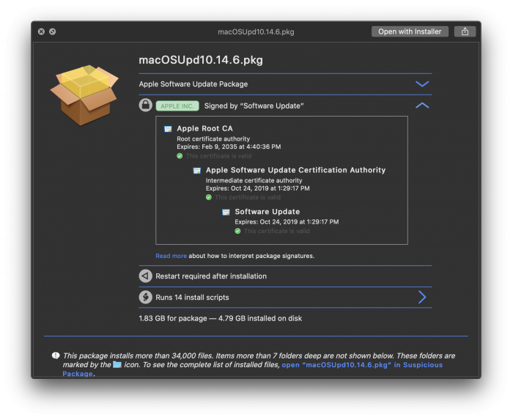Expand the Runs 14 install scripts row
Image resolution: width=513 pixels, height=420 pixels.
pyautogui.click(x=422, y=297)
